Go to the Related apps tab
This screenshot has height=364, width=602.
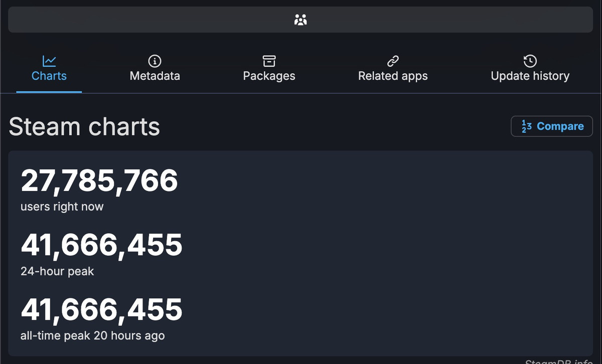393,76
